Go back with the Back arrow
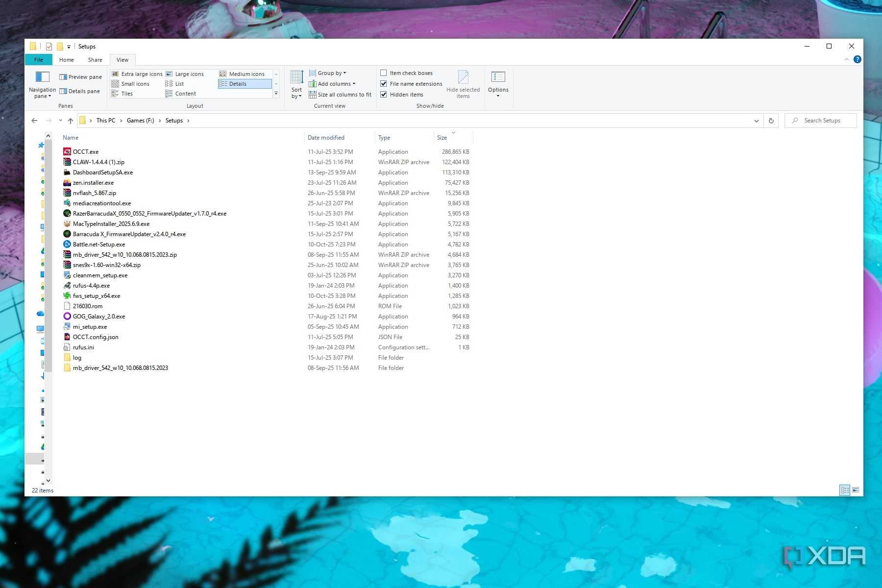The height and width of the screenshot is (588, 882). point(34,121)
